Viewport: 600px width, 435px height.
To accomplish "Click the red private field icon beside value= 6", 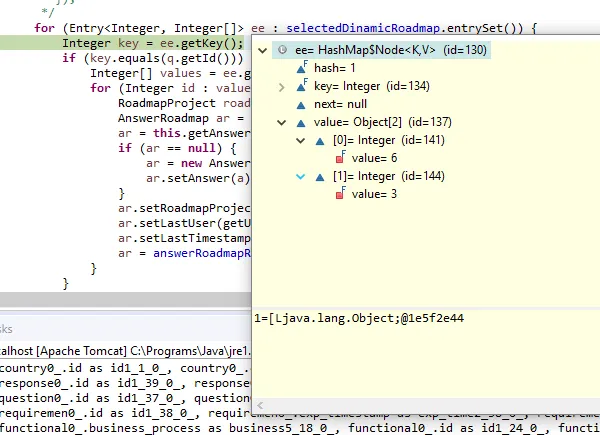I will [x=340, y=157].
